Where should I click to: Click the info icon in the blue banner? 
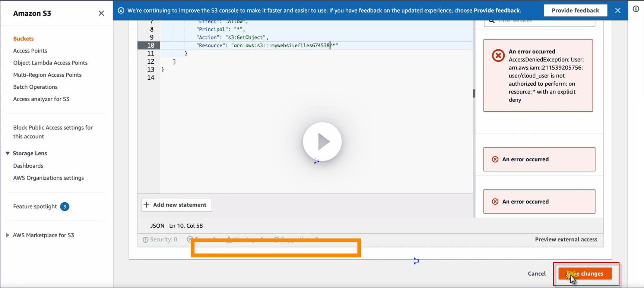coord(121,10)
